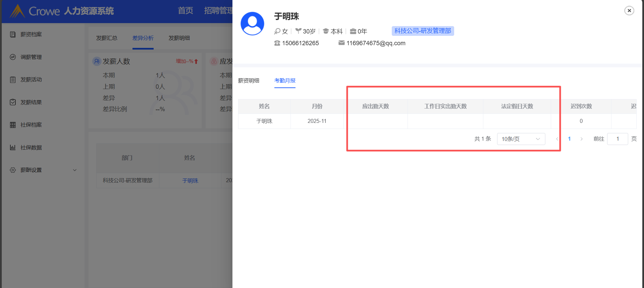This screenshot has width=644, height=288.
Task: Click the 发薪人数 card icon
Action: (97, 61)
